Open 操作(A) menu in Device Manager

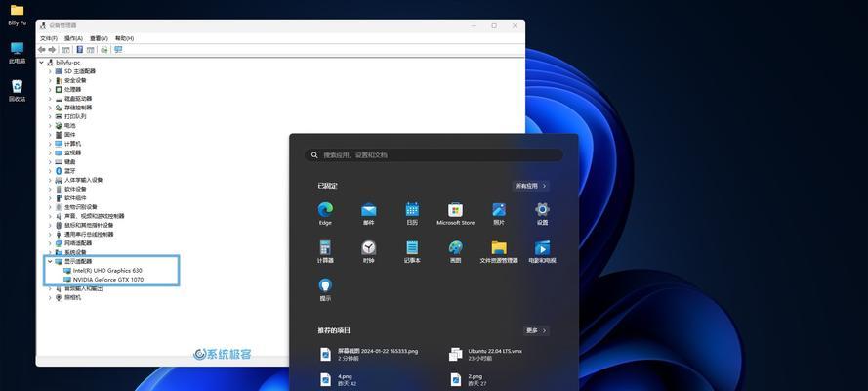pos(73,38)
